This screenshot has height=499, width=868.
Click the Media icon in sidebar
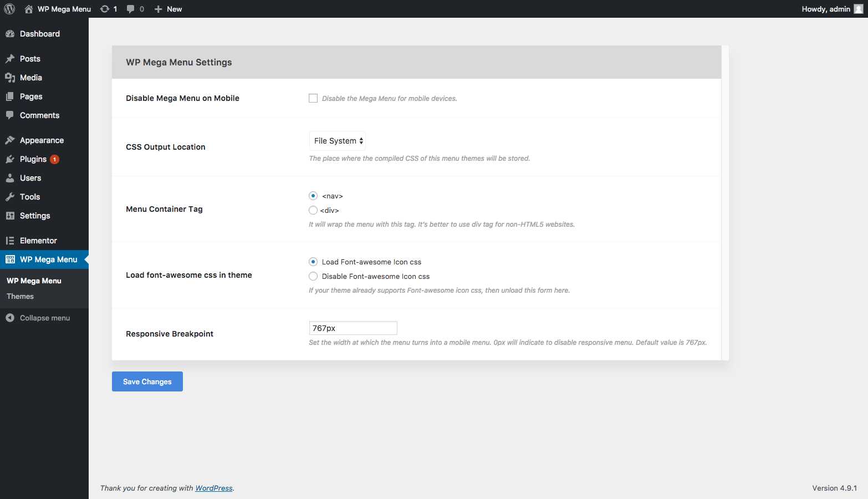(10, 78)
